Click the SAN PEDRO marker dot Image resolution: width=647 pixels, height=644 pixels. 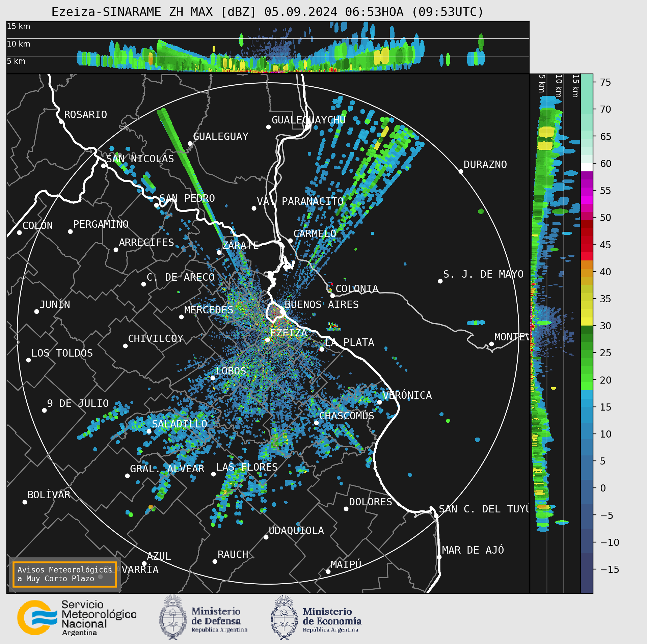156,205
